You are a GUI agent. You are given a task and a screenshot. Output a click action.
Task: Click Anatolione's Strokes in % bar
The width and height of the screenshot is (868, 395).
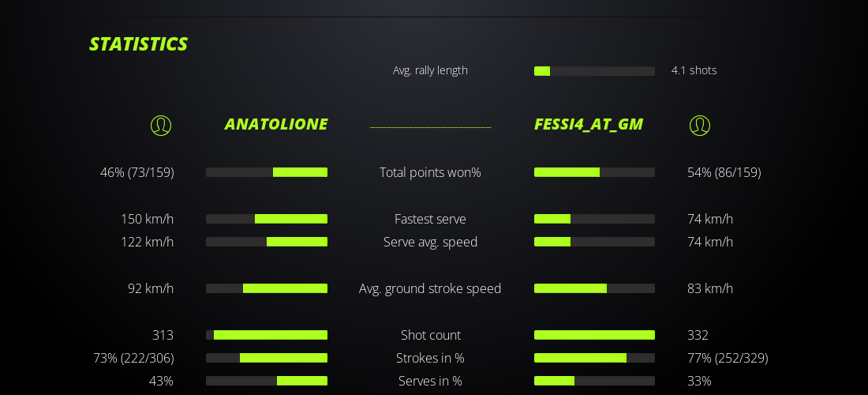point(267,358)
